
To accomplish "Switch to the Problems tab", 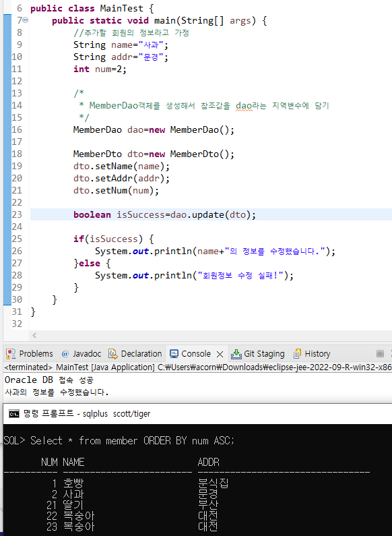I will [x=30, y=353].
